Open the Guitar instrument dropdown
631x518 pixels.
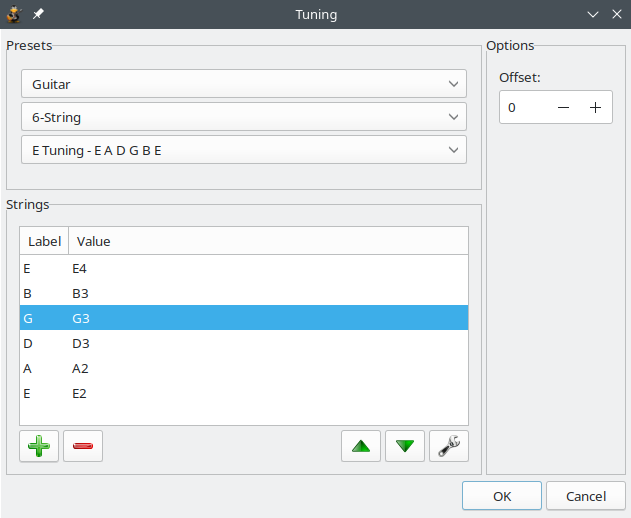(x=243, y=85)
